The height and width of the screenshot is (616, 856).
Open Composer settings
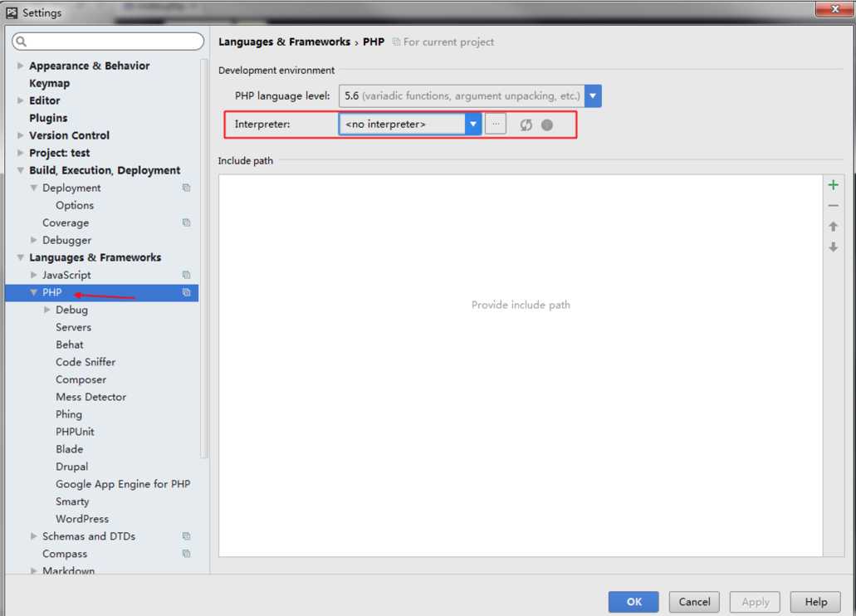point(81,379)
